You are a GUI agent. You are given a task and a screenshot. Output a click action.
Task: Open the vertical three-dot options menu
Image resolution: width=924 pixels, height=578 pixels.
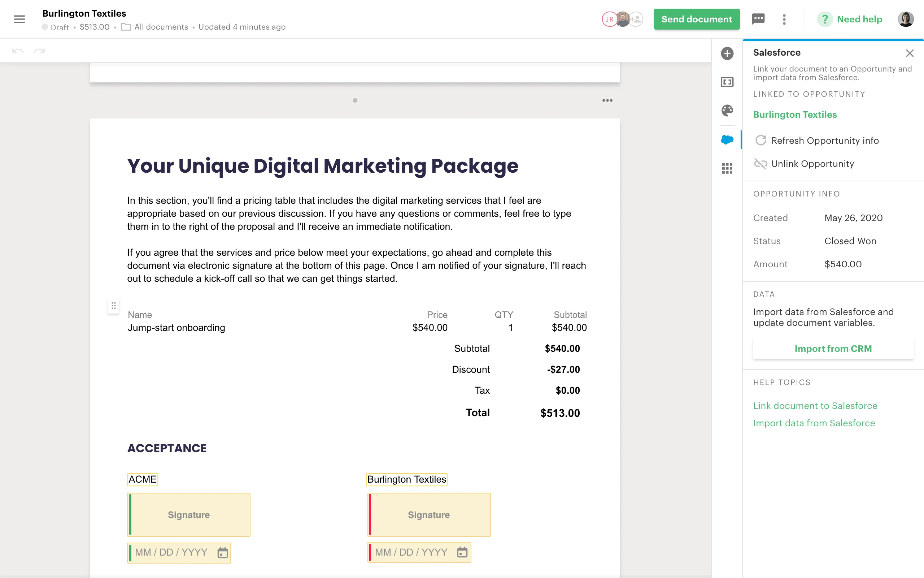[784, 19]
